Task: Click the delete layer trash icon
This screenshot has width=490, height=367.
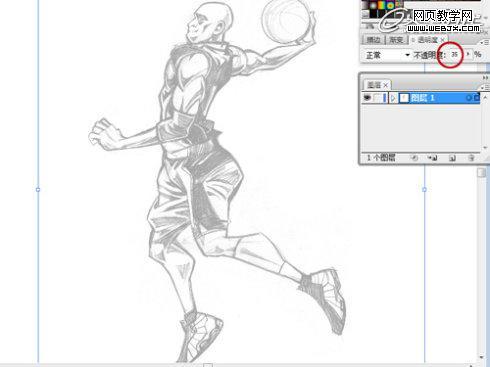Action: click(471, 158)
